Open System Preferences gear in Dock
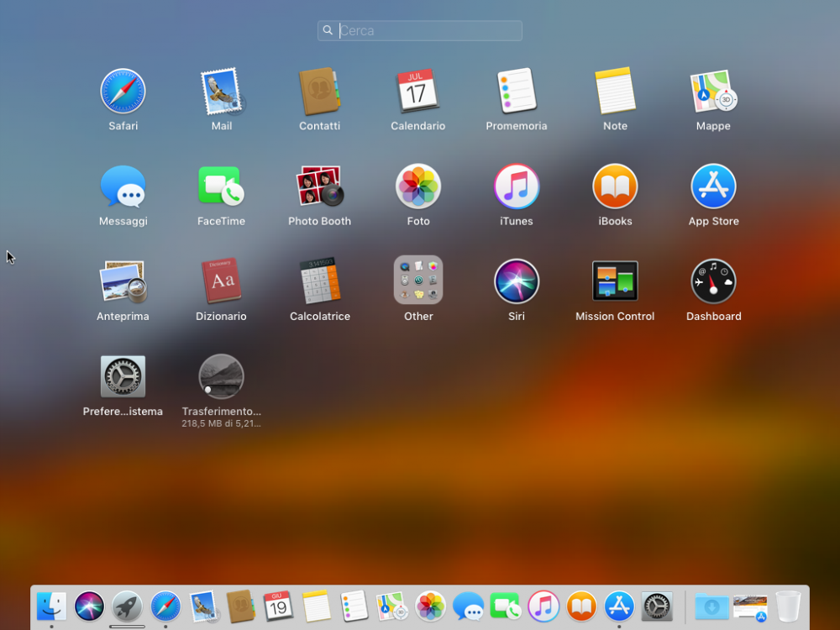 click(x=657, y=606)
